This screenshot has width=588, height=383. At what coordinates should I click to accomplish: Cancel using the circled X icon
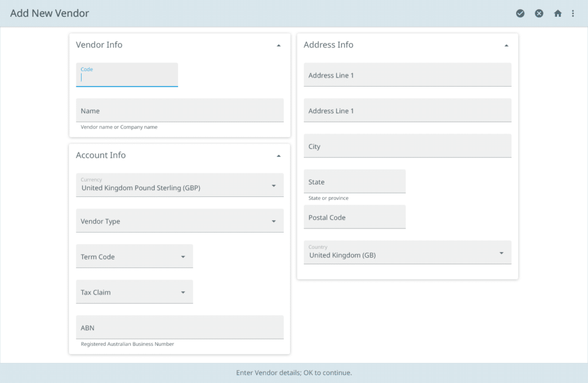point(539,14)
